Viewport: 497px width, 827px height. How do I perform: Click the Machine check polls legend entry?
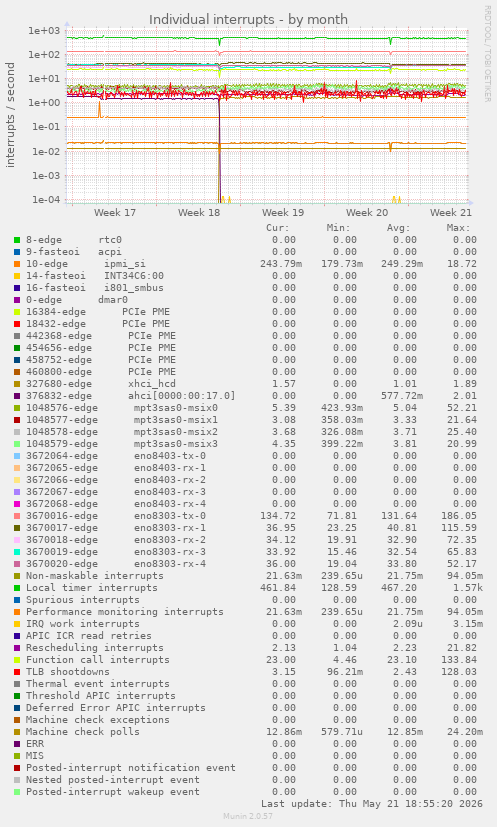coord(83,732)
